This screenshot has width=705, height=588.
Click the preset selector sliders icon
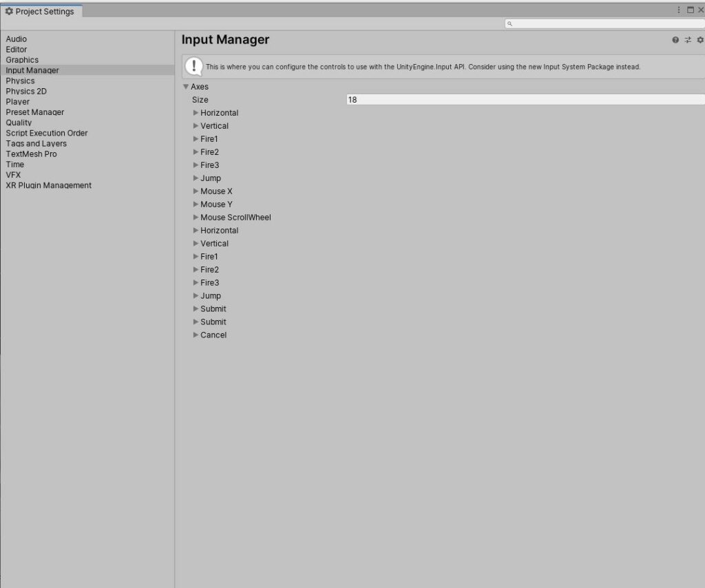pyautogui.click(x=688, y=40)
